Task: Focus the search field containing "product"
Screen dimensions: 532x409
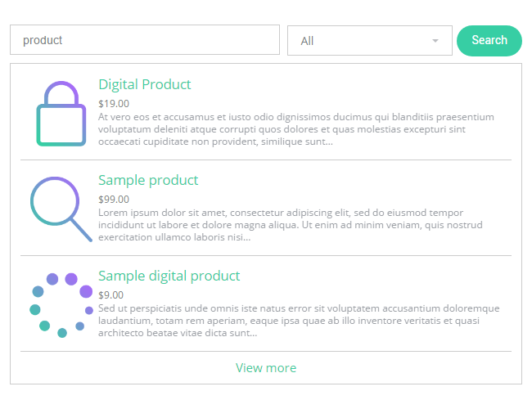Action: tap(145, 40)
